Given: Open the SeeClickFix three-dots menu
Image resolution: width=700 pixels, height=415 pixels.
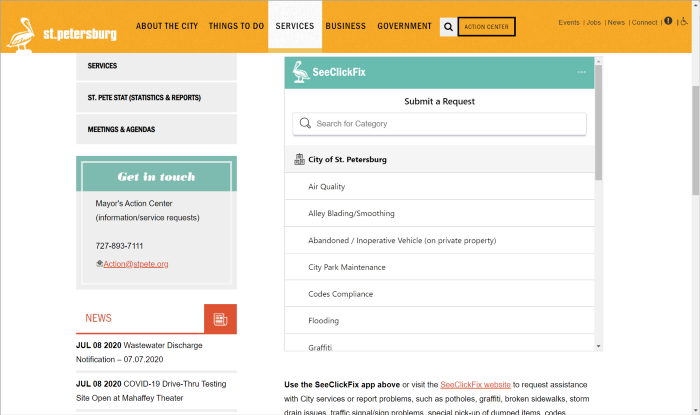Looking at the screenshot, I should (x=581, y=73).
